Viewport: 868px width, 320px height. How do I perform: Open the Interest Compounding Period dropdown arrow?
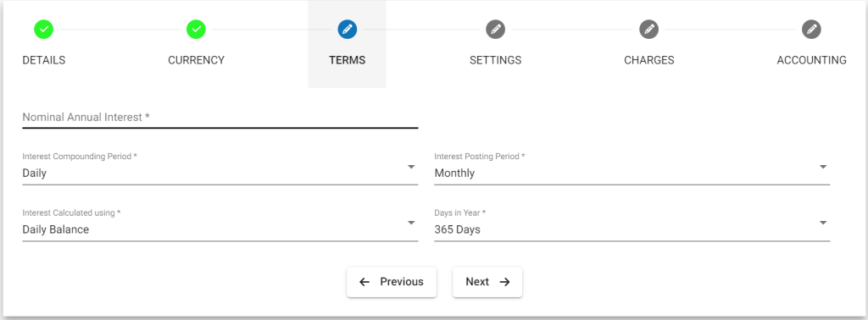[411, 167]
